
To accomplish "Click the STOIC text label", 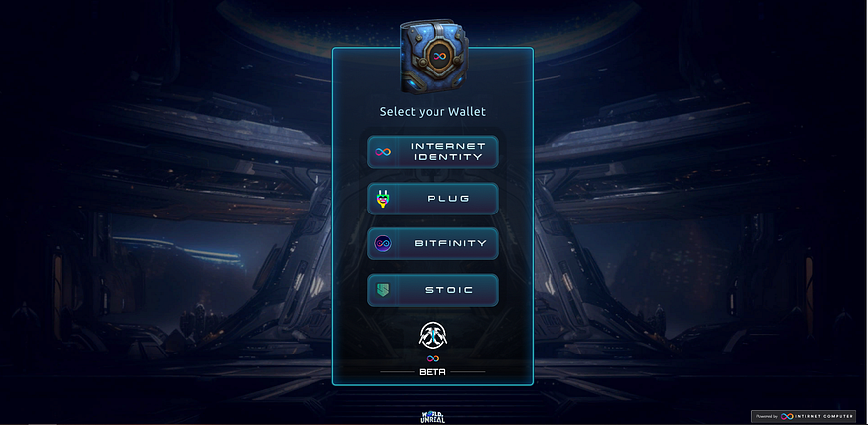I will point(449,290).
